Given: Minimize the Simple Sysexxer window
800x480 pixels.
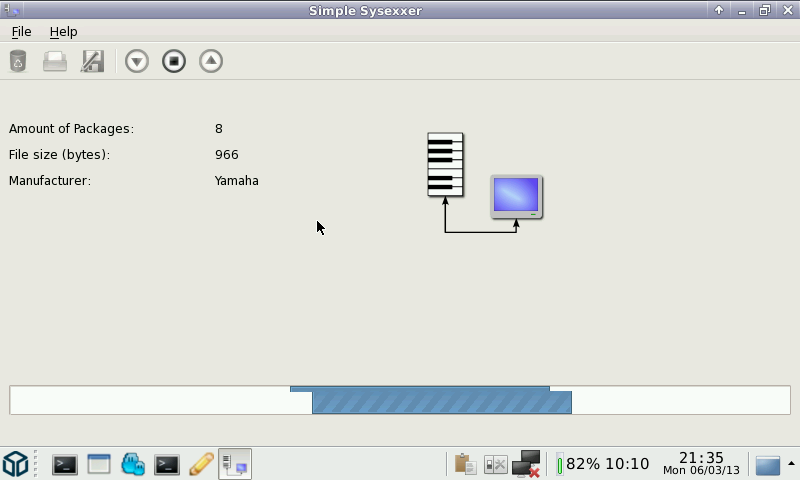Looking at the screenshot, I should click(742, 10).
